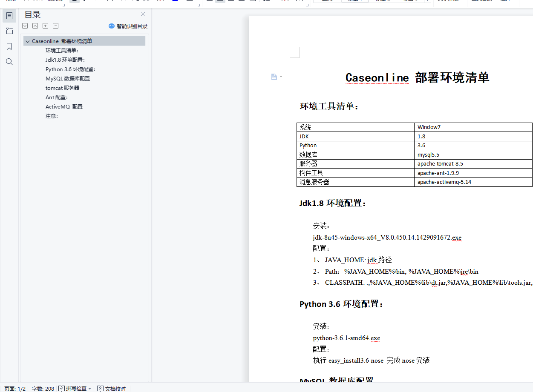
Task: Click the 环境工具清单： heading in the document
Action: (x=330, y=106)
